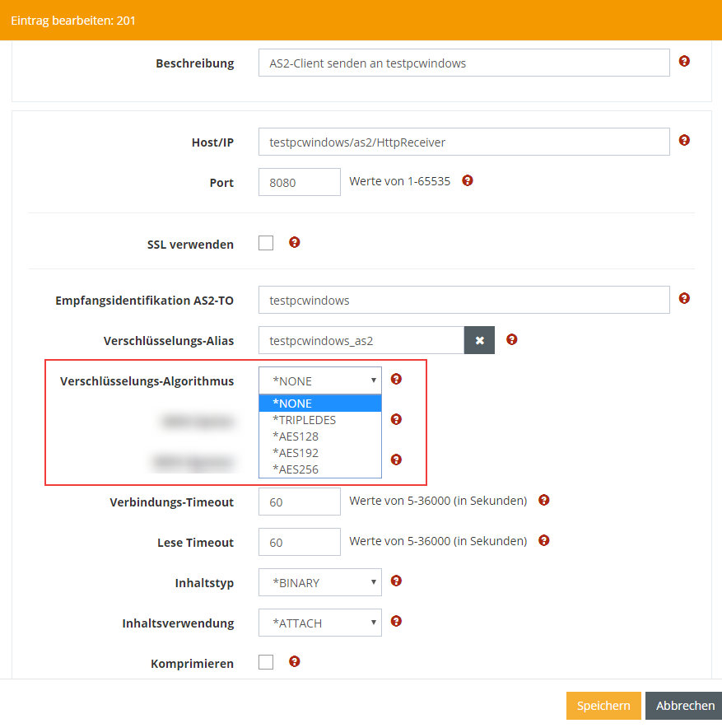Click help icon for Empfangsidentifikation AS2-TO

(x=683, y=299)
